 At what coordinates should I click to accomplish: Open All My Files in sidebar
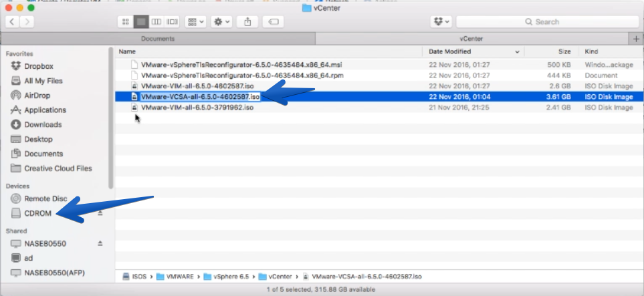point(43,81)
